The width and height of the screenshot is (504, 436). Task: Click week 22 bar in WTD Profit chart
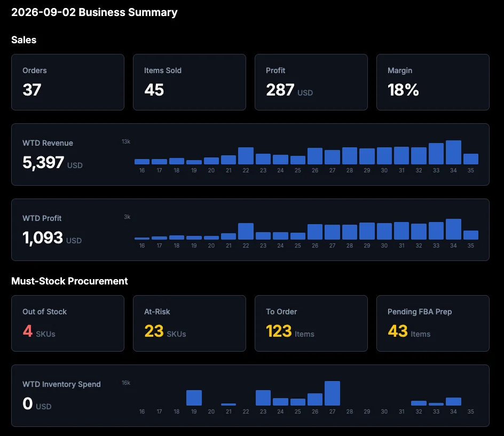coord(246,231)
